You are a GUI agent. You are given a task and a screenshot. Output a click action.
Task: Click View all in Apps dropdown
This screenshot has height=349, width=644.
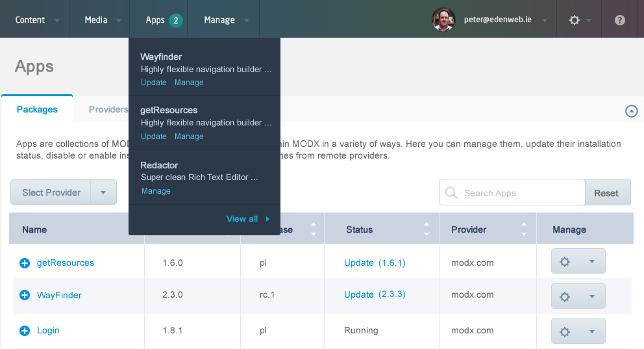coord(243,219)
